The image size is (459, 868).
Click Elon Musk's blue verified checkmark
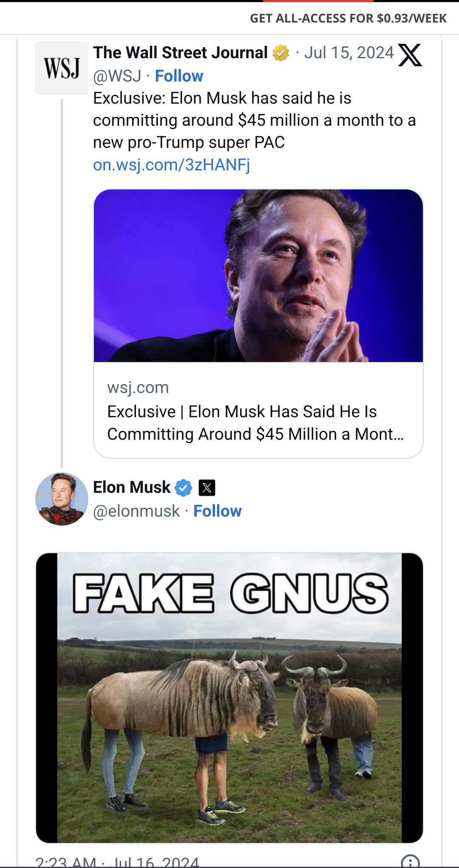(x=184, y=488)
